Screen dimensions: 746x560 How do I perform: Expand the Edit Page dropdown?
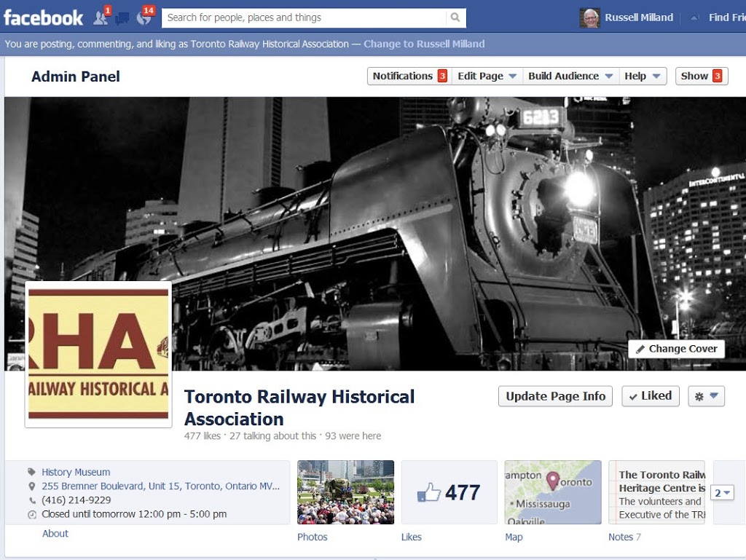pos(487,76)
